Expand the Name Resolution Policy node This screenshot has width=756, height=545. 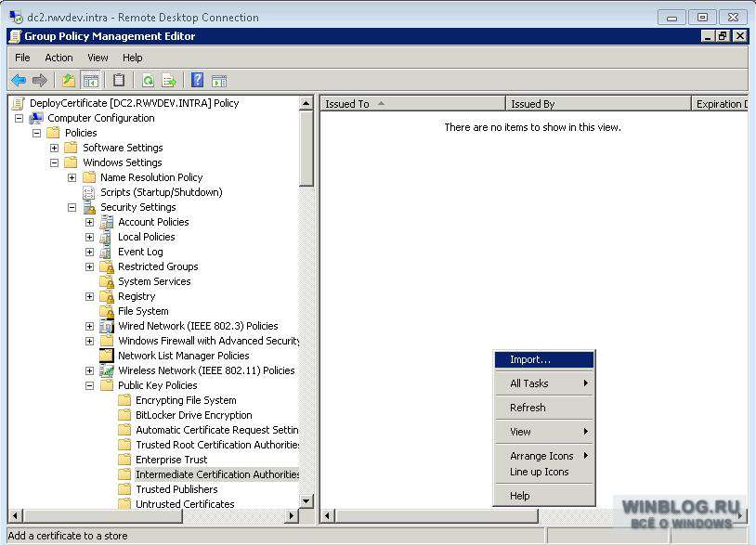[x=72, y=178]
